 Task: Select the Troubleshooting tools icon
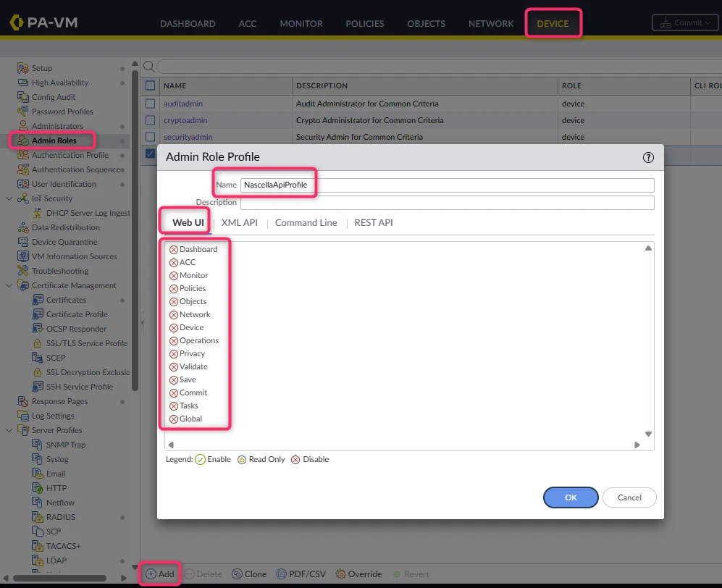pos(22,271)
